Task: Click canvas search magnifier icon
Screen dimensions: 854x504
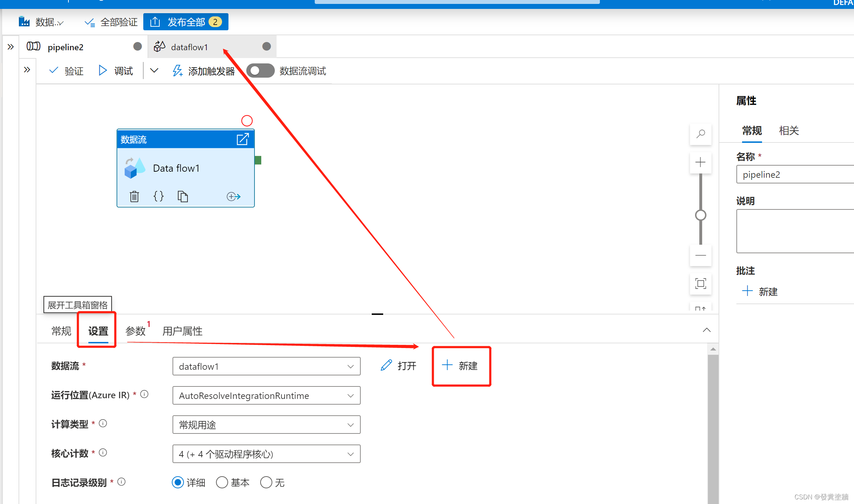Action: tap(700, 134)
